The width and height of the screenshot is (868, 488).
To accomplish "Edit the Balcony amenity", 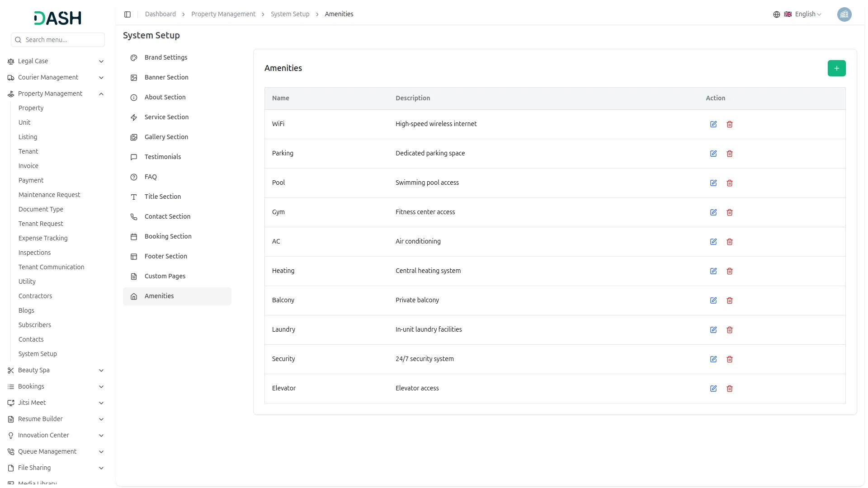I will click(713, 300).
